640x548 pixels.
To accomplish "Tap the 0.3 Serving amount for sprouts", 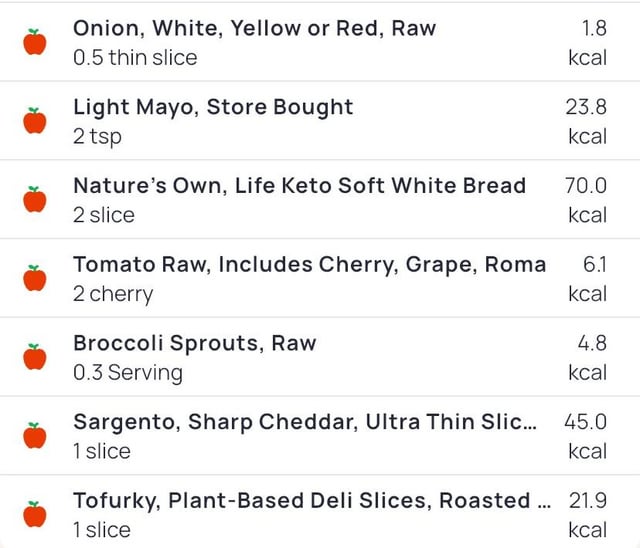I will 128,373.
